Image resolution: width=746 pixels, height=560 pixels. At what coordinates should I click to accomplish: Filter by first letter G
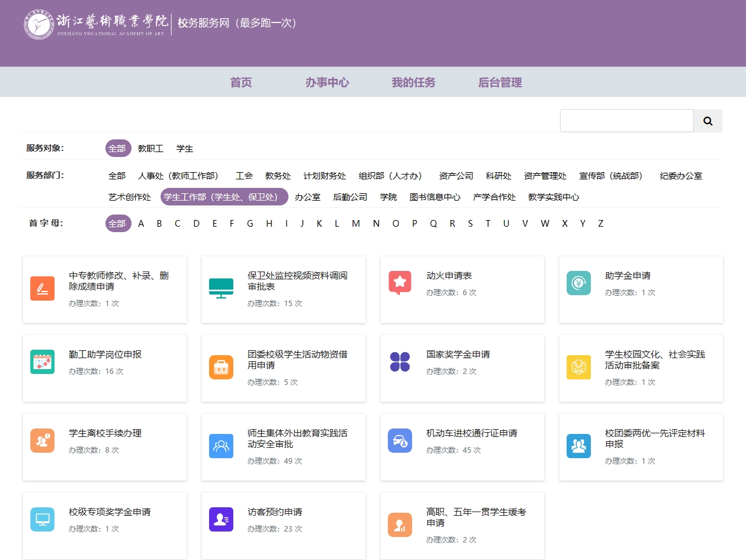[x=250, y=224]
